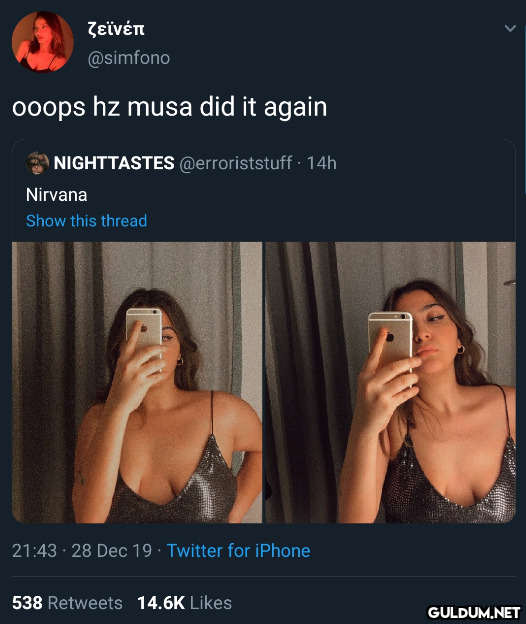Image resolution: width=526 pixels, height=624 pixels.
Task: Click the Retweets label text
Action: [x=85, y=603]
